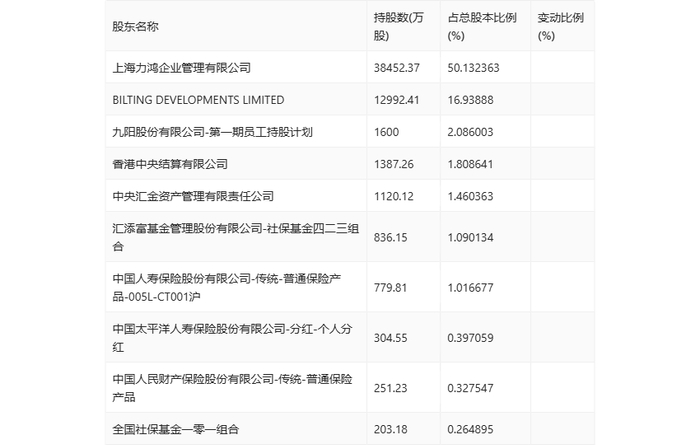This screenshot has height=445, width=700.
Task: Select the percentage 1.808641
Action: point(471,164)
